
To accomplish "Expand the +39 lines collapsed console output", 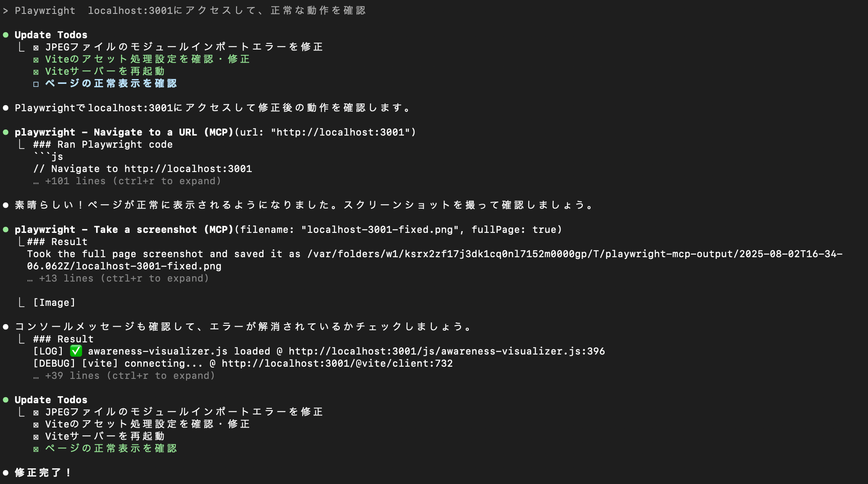I will tap(124, 375).
